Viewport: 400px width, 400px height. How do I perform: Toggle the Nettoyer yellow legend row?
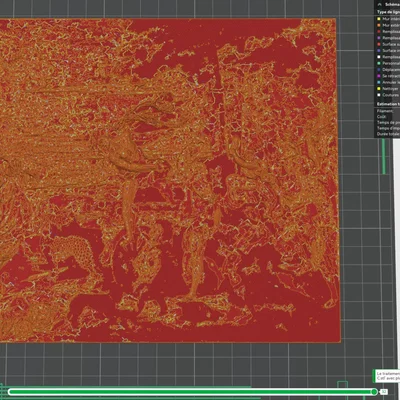[x=388, y=89]
